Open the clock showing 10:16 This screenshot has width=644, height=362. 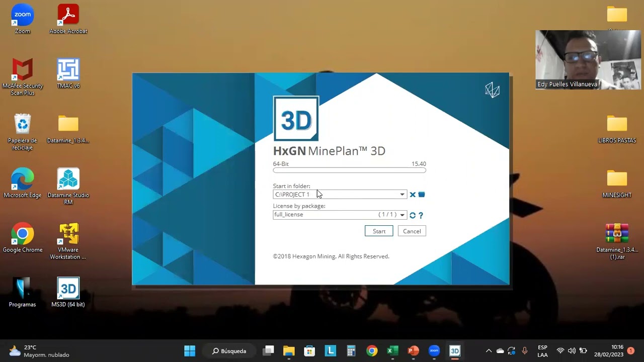pos(609,351)
